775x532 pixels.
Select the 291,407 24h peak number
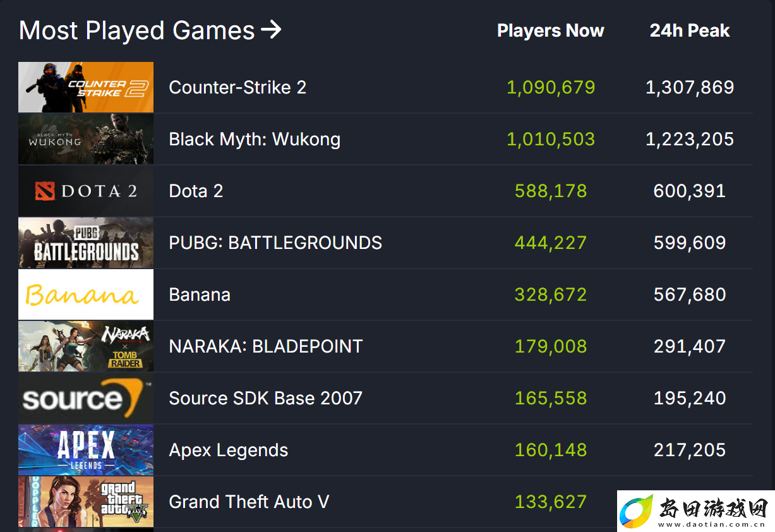click(x=690, y=346)
